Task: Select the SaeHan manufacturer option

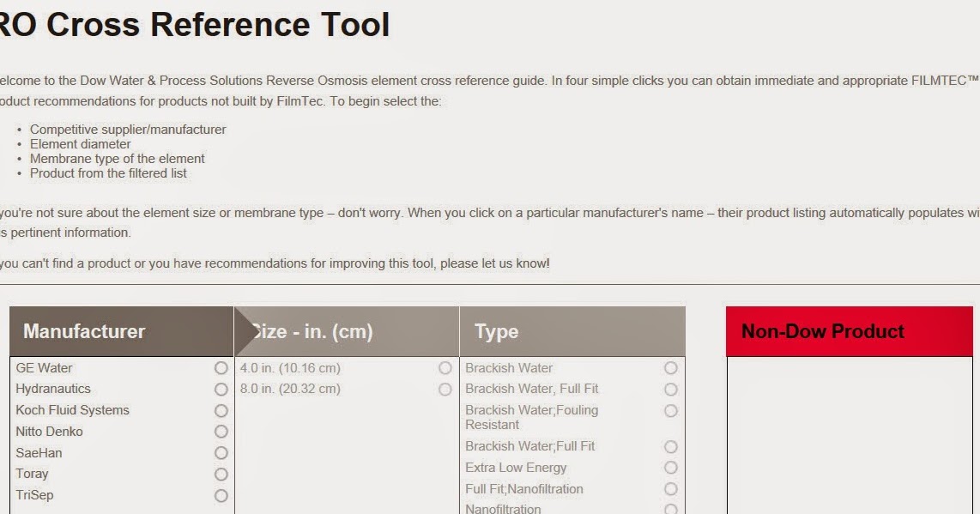Action: click(221, 452)
